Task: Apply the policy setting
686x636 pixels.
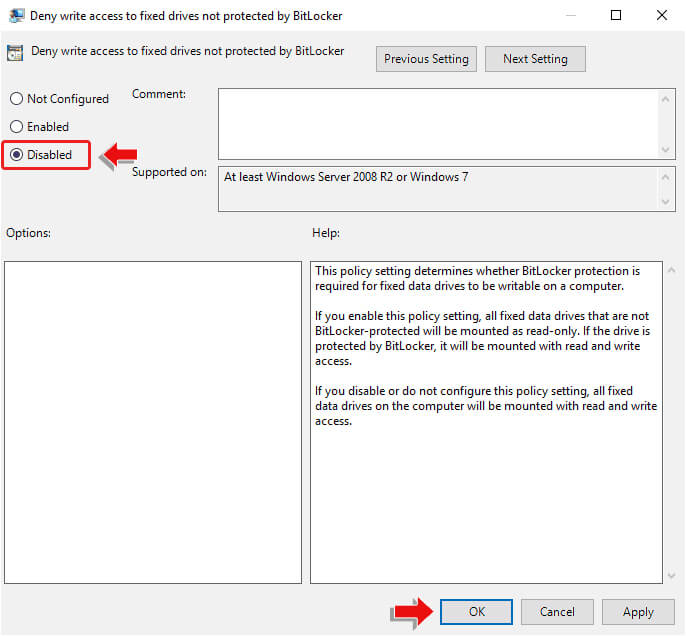Action: click(x=638, y=612)
